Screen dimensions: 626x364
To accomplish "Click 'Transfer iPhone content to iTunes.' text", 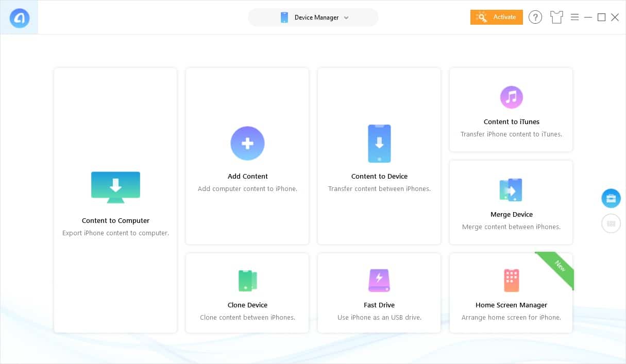I will [x=511, y=134].
